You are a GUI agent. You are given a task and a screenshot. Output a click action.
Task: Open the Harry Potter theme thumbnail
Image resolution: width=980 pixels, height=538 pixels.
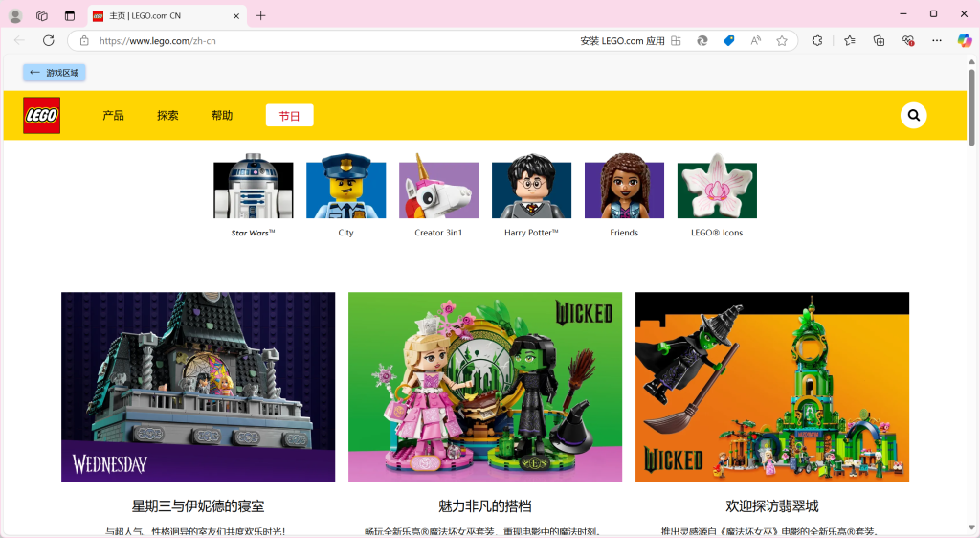[531, 187]
